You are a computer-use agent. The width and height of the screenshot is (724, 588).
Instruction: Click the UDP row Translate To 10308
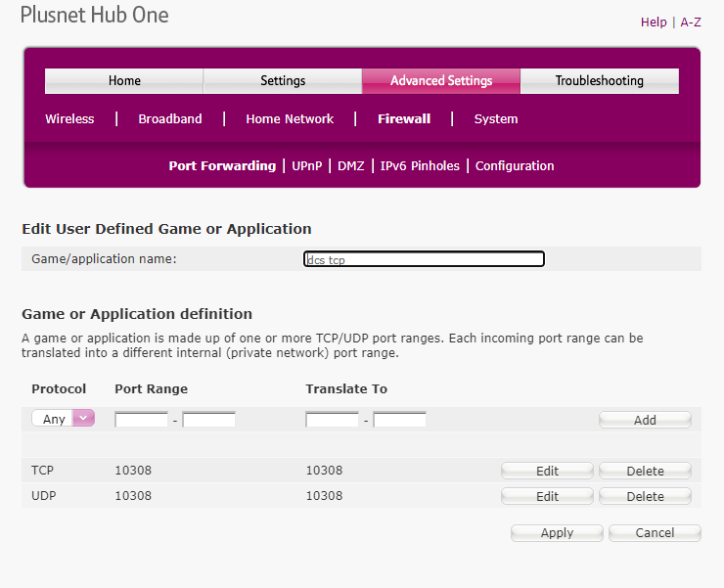click(x=324, y=496)
